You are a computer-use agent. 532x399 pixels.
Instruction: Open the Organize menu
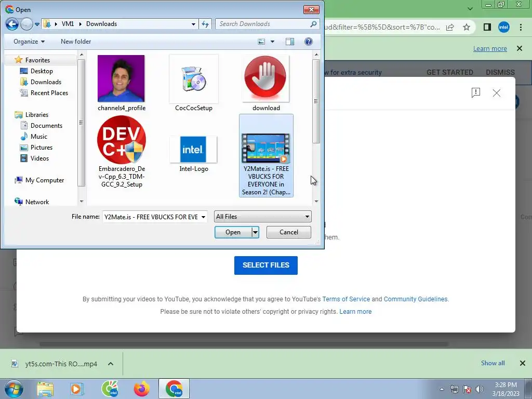click(x=29, y=42)
